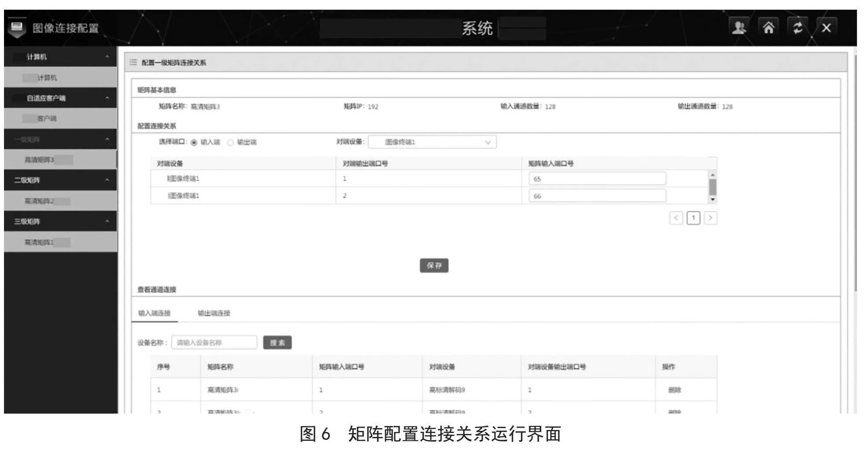Click the 保存 button
This screenshot has width=868, height=451.
coord(434,265)
